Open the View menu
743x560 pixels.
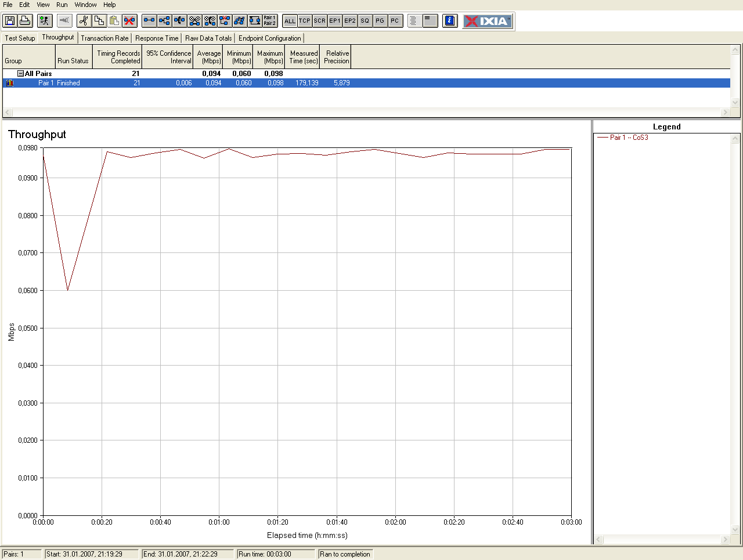point(43,5)
